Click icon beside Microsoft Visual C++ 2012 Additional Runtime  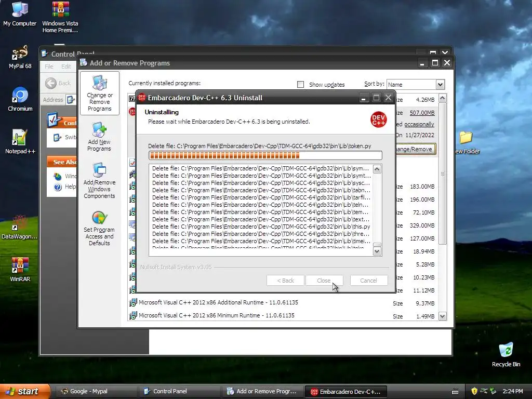coord(132,303)
